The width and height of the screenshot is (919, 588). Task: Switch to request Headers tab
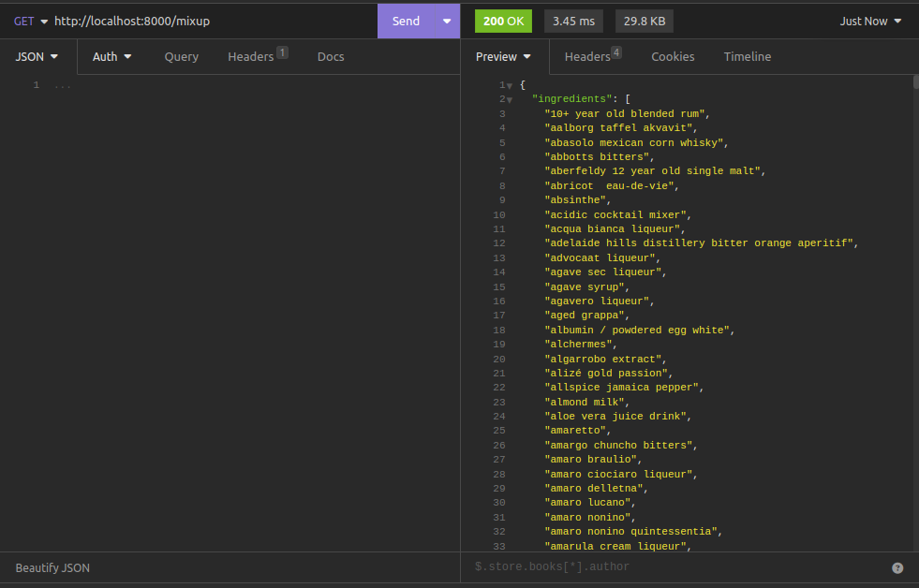pyautogui.click(x=251, y=56)
